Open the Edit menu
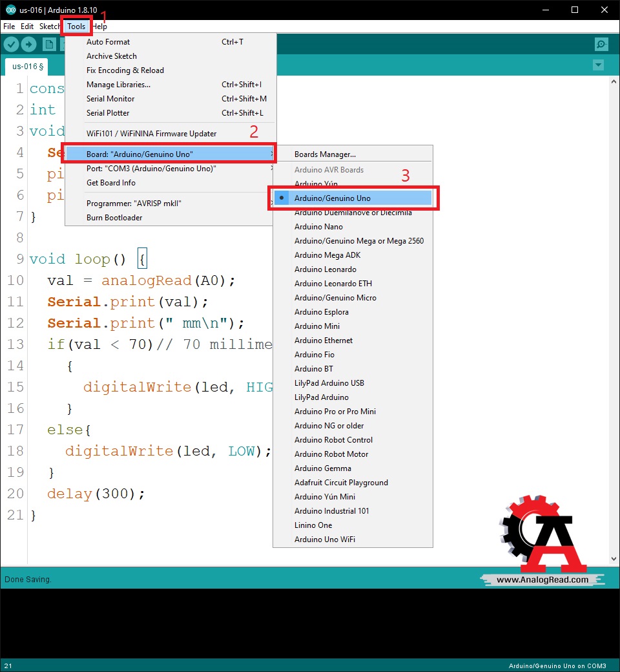Viewport: 620px width, 672px height. [27, 26]
